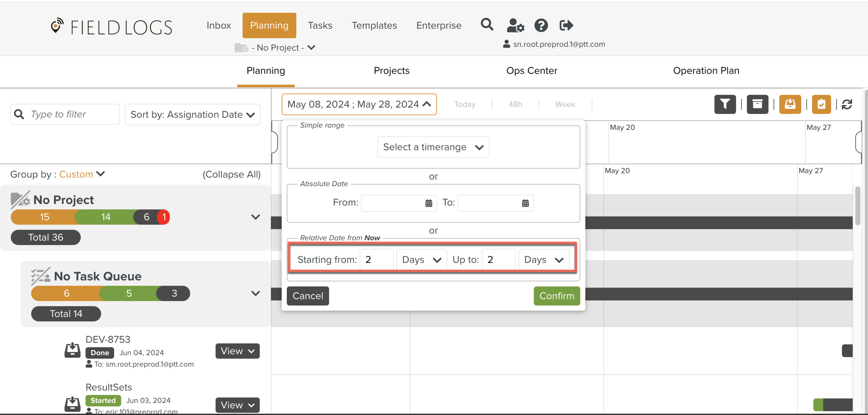Open the From date calendar icon
Screen dimensions: 868x415
429,203
